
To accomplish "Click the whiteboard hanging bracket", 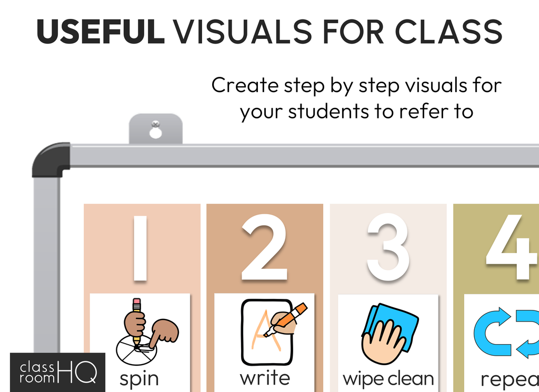I will (x=155, y=129).
